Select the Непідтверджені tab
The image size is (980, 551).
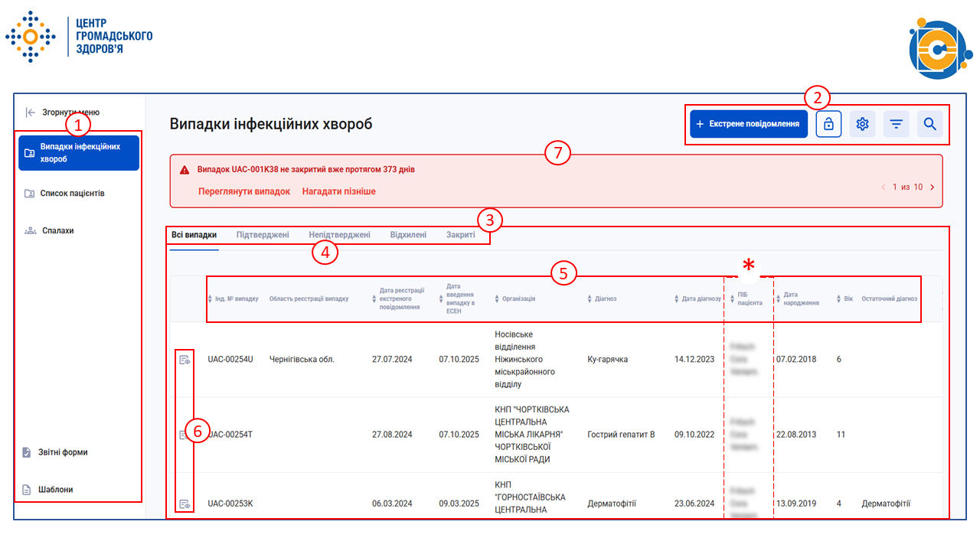click(339, 235)
